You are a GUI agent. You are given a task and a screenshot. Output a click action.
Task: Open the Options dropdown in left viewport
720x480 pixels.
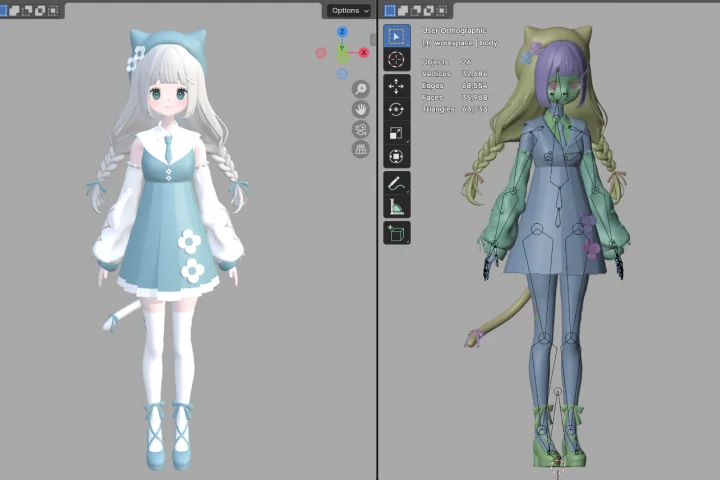point(348,10)
